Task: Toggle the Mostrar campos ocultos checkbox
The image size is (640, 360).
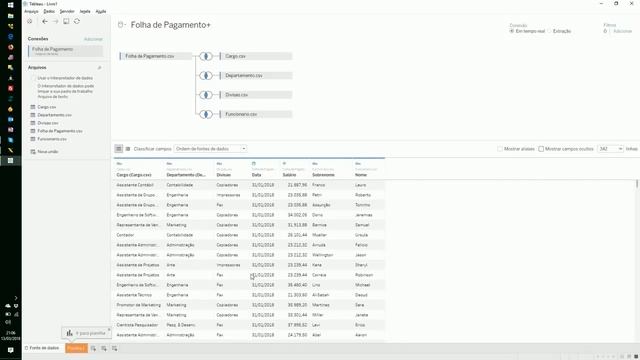Action: point(541,149)
